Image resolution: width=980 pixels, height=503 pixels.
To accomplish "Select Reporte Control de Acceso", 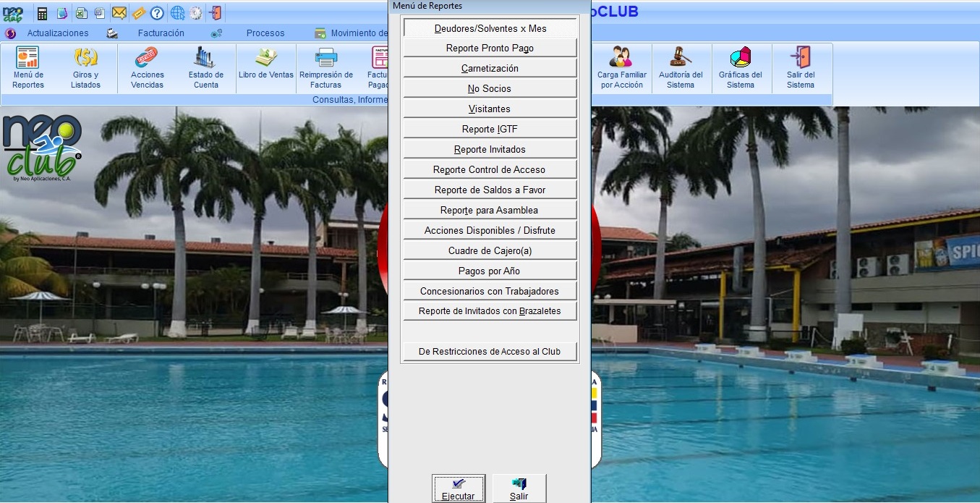I will 490,170.
